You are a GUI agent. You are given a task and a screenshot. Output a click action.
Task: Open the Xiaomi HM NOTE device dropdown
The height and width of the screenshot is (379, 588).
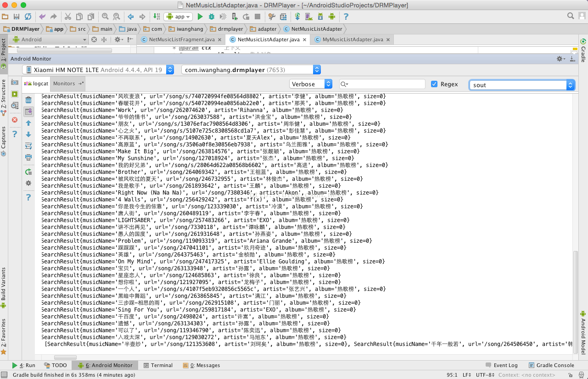pyautogui.click(x=98, y=70)
